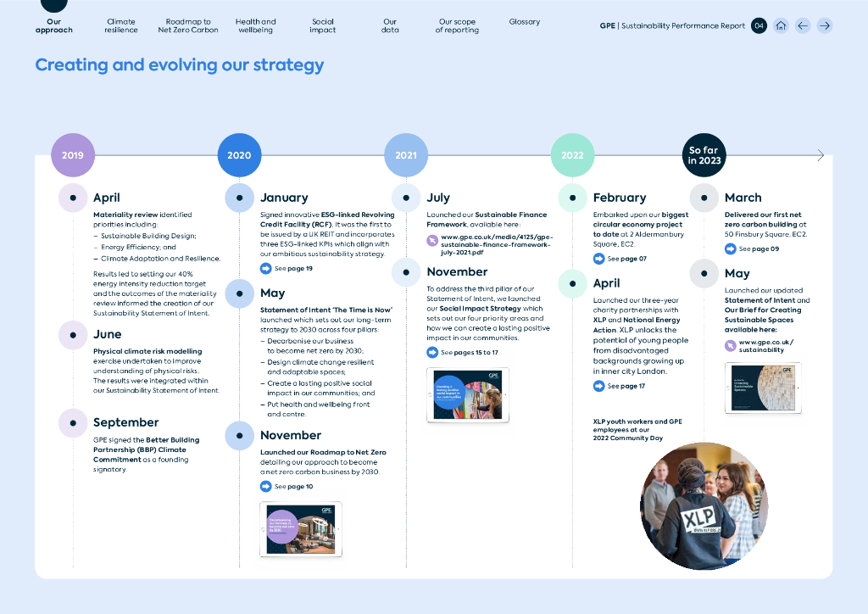Click the February 2022 bullet marker

tap(573, 198)
